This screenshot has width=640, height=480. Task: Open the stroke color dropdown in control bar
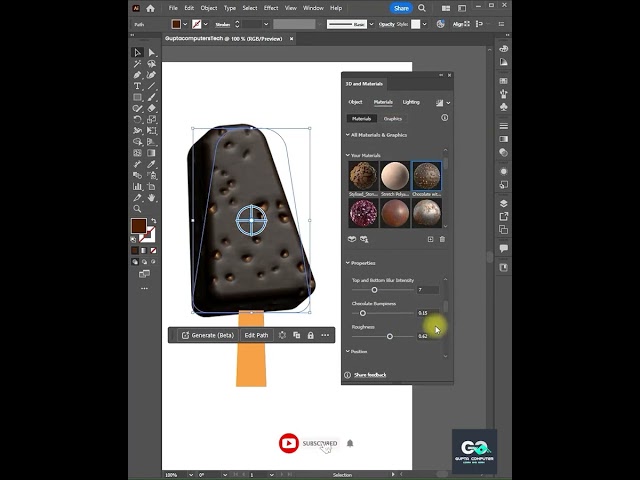click(x=206, y=24)
